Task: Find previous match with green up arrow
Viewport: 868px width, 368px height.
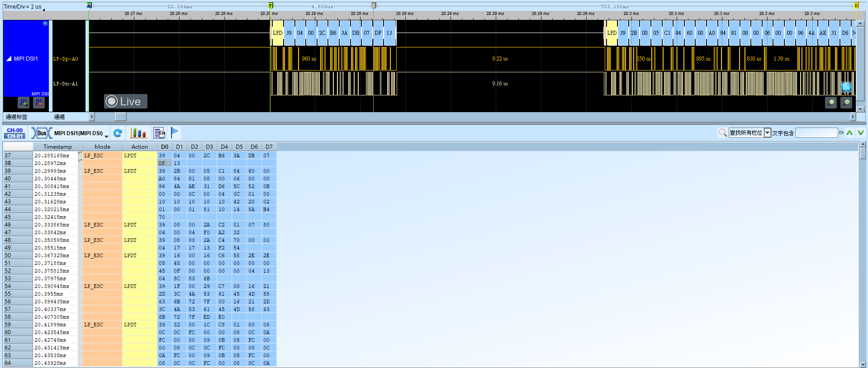Action: [x=849, y=132]
